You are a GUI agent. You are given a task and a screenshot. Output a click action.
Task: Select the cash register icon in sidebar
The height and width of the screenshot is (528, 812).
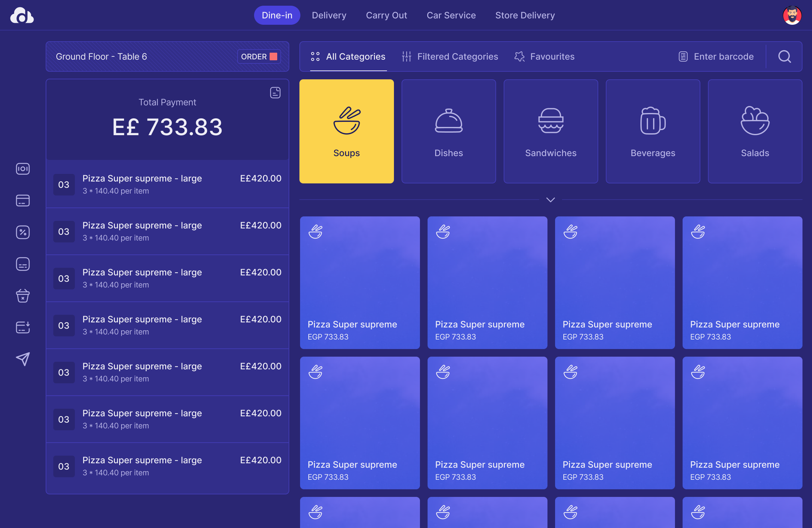[23, 168]
